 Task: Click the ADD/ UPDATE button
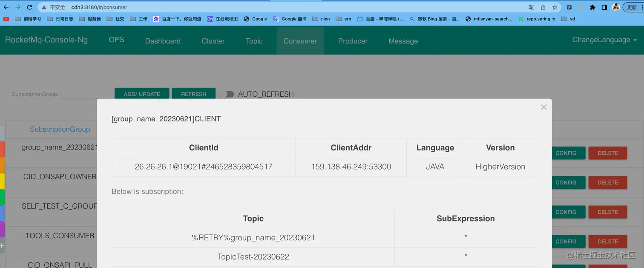click(142, 94)
